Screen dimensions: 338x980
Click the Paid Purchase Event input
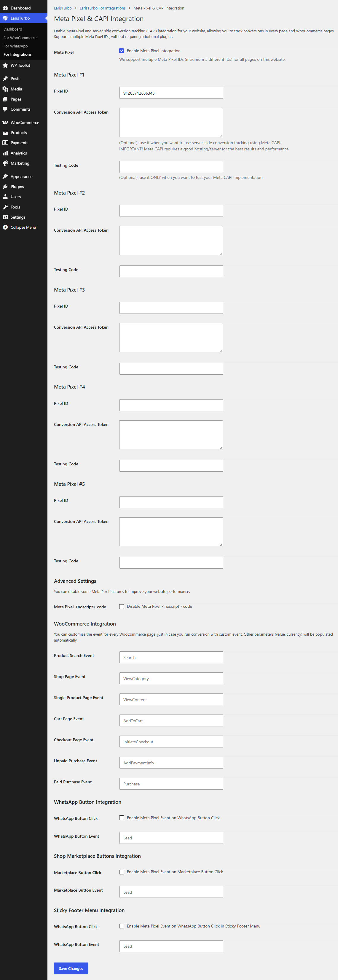click(171, 784)
